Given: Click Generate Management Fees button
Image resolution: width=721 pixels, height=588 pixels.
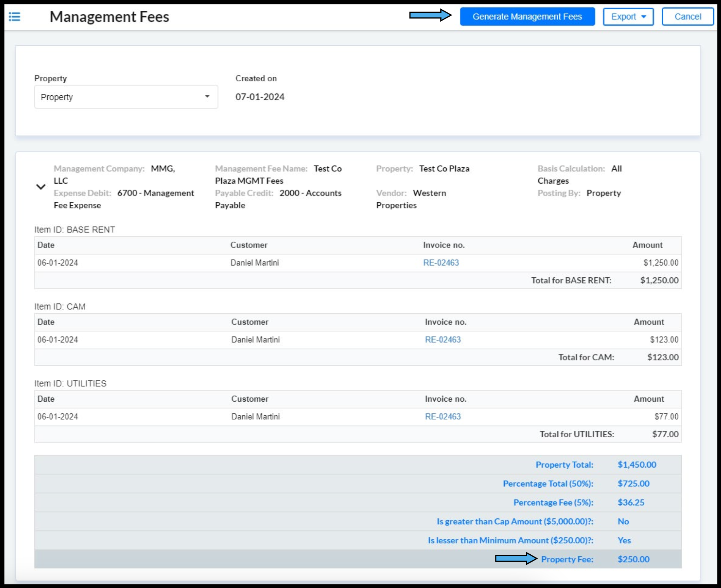Looking at the screenshot, I should [x=527, y=17].
